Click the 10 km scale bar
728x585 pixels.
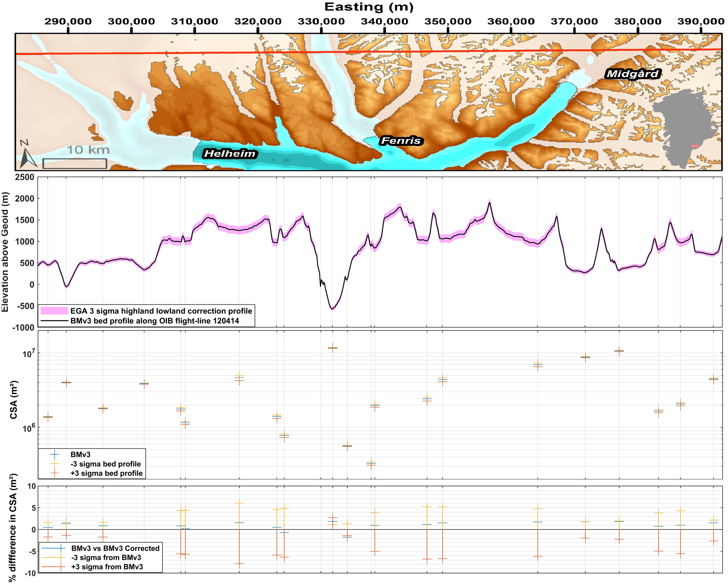pos(75,163)
